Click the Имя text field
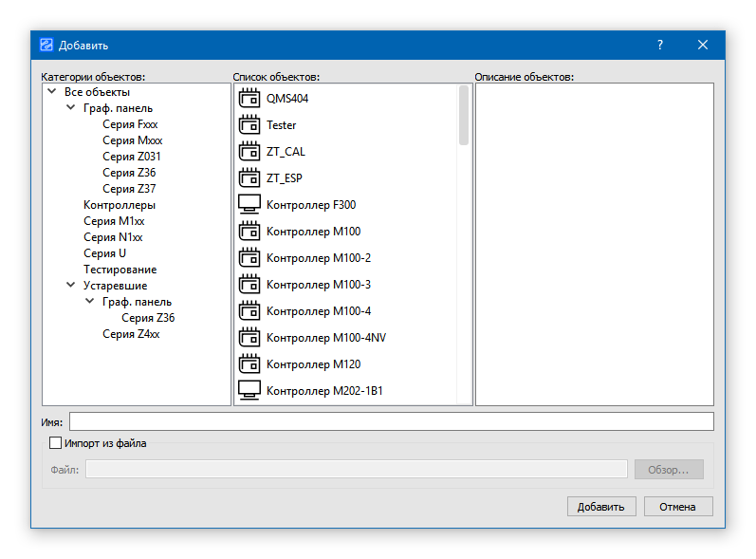 coord(391,421)
